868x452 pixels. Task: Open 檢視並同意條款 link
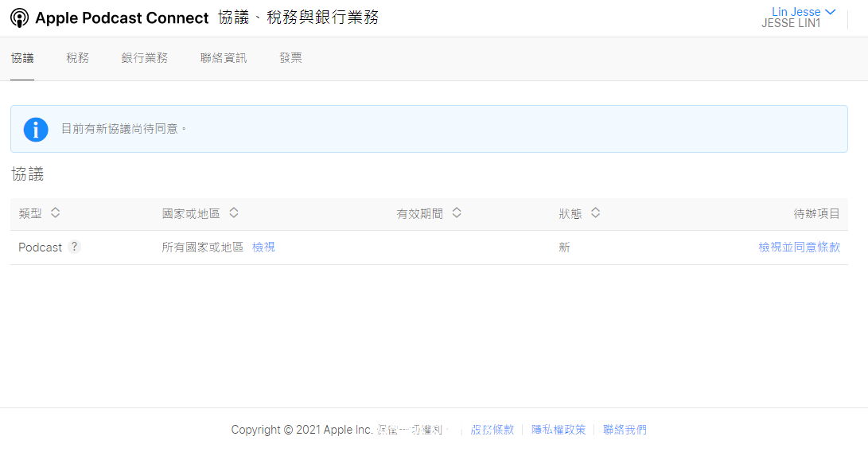click(800, 247)
